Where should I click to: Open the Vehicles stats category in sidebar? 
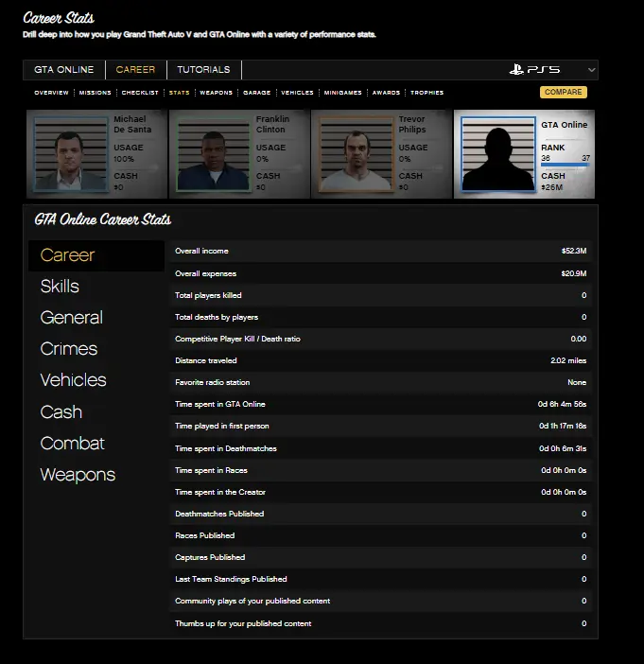(x=73, y=380)
